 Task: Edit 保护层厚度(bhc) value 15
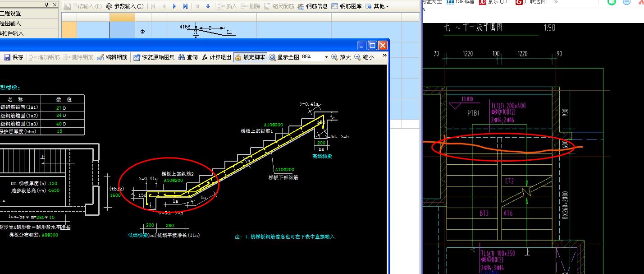tap(59, 131)
